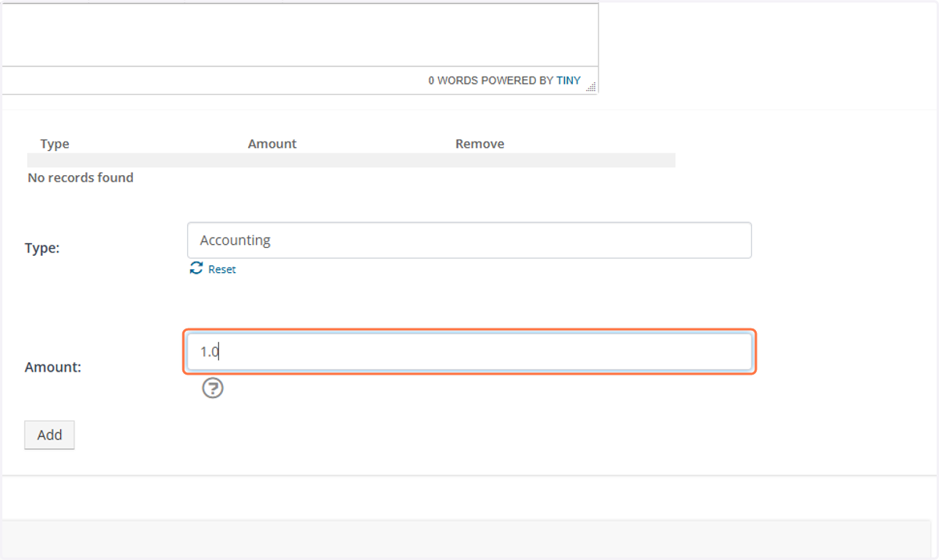Select the 'No records found' text
Screen dimensions: 939x560
point(81,178)
